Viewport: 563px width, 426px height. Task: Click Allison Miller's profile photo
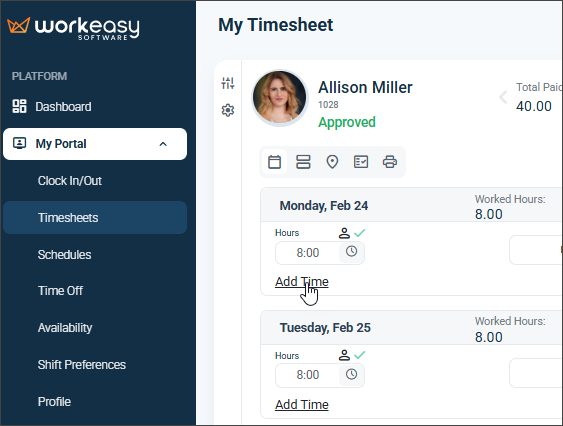[x=280, y=98]
